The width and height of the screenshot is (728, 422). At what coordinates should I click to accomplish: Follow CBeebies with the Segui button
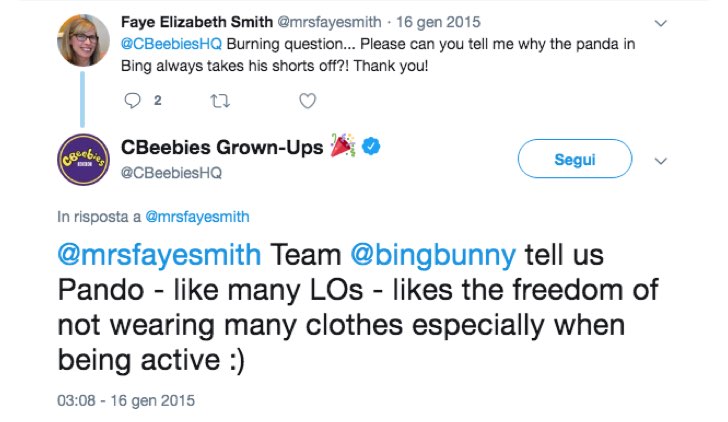(x=575, y=159)
